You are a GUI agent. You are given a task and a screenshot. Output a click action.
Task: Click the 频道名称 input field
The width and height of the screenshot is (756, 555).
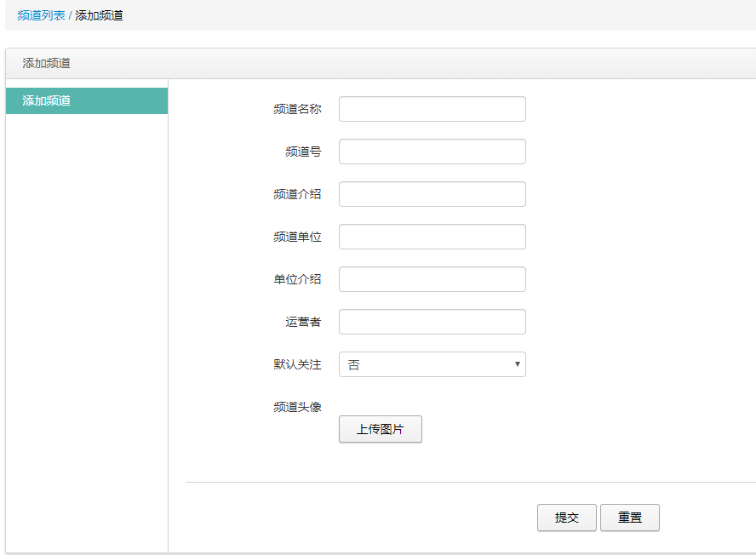[432, 109]
